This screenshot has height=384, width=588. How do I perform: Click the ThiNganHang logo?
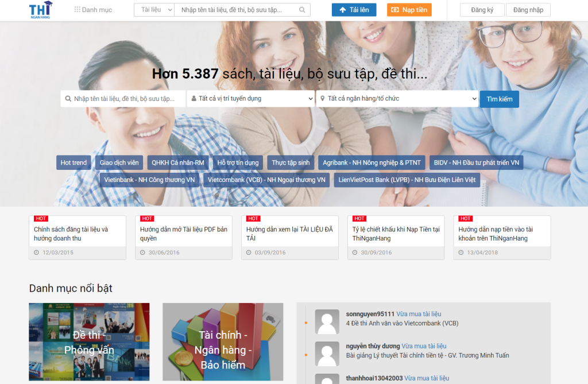click(41, 10)
